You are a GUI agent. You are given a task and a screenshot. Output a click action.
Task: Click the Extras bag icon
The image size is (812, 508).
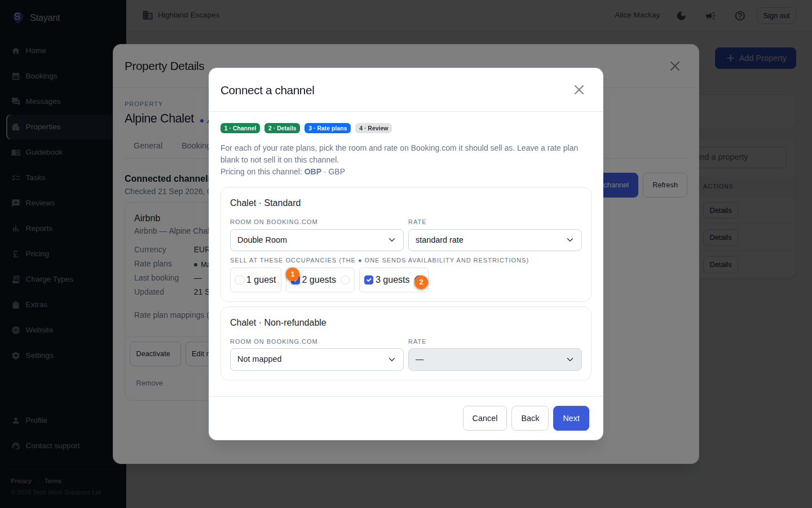pyautogui.click(x=16, y=305)
